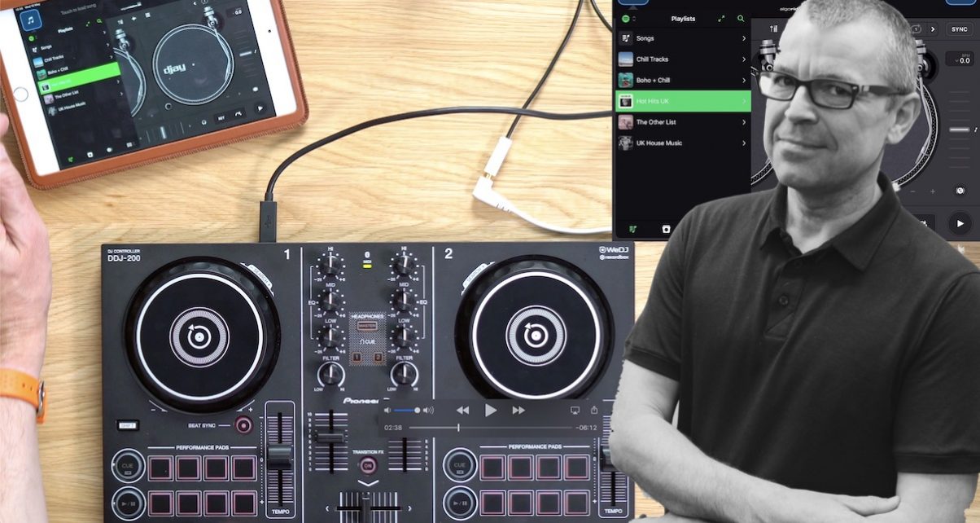Click the deck 1 TEMPO fader on the controller
The image size is (980, 523).
pyautogui.click(x=280, y=455)
